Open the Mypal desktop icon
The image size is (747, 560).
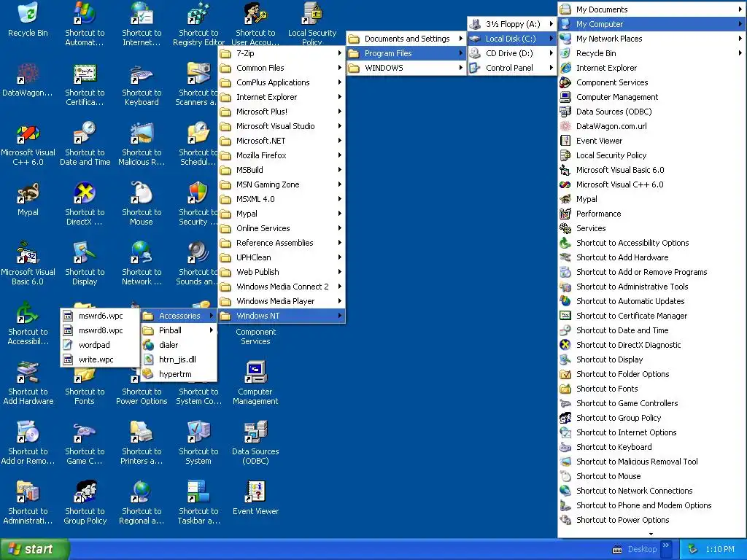point(28,200)
